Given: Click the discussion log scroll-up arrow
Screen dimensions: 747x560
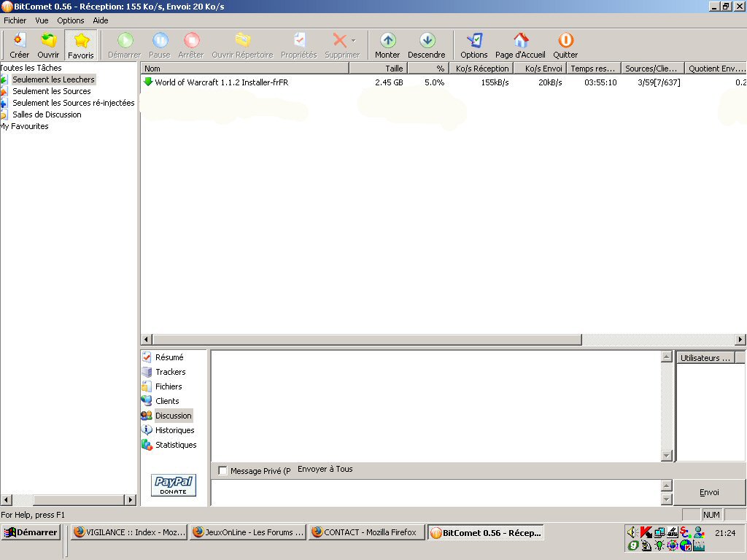Looking at the screenshot, I should (x=667, y=357).
